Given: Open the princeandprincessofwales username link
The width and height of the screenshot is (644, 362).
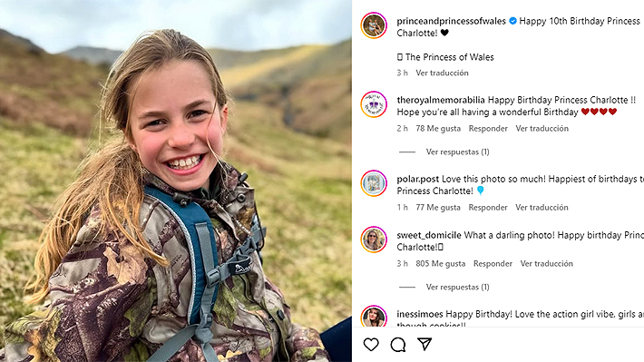Looking at the screenshot, I should (451, 21).
